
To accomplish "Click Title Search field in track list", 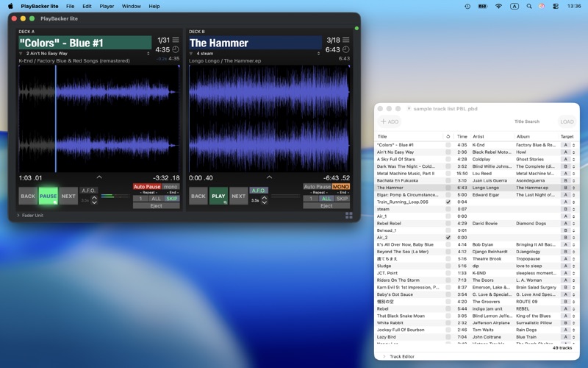I will point(527,121).
